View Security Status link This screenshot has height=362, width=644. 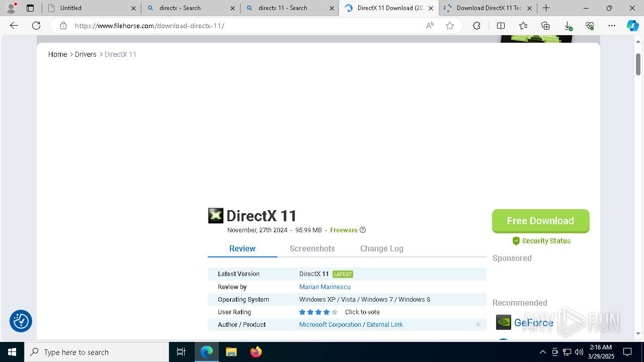click(541, 241)
